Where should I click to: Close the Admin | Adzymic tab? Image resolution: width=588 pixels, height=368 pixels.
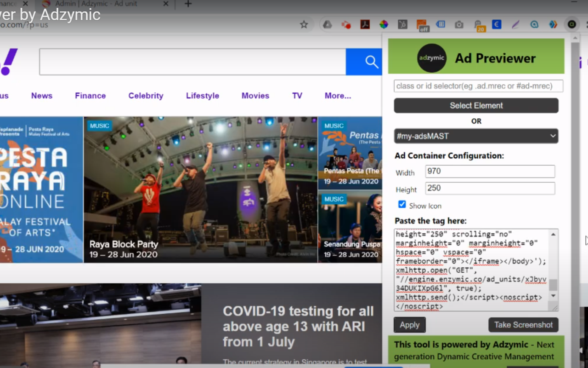[165, 4]
